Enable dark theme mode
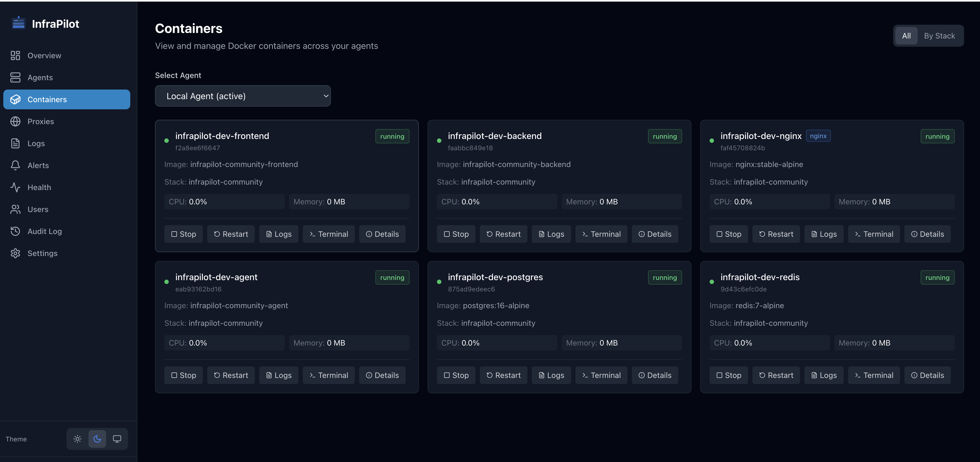Viewport: 980px width, 462px height. click(x=97, y=439)
